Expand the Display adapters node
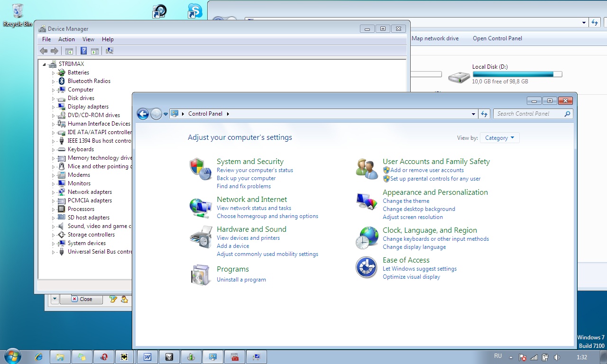 (x=54, y=107)
